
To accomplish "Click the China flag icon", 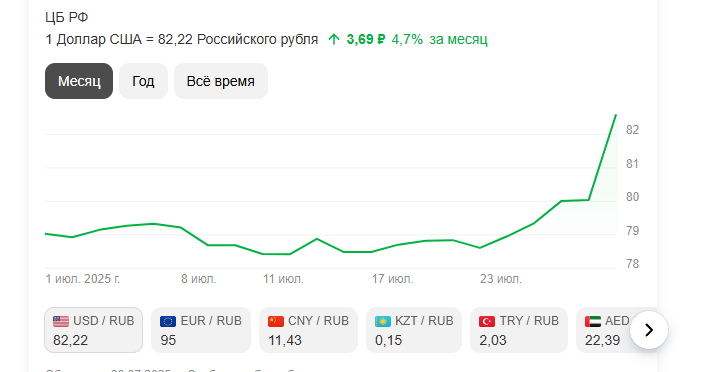I will tap(276, 321).
